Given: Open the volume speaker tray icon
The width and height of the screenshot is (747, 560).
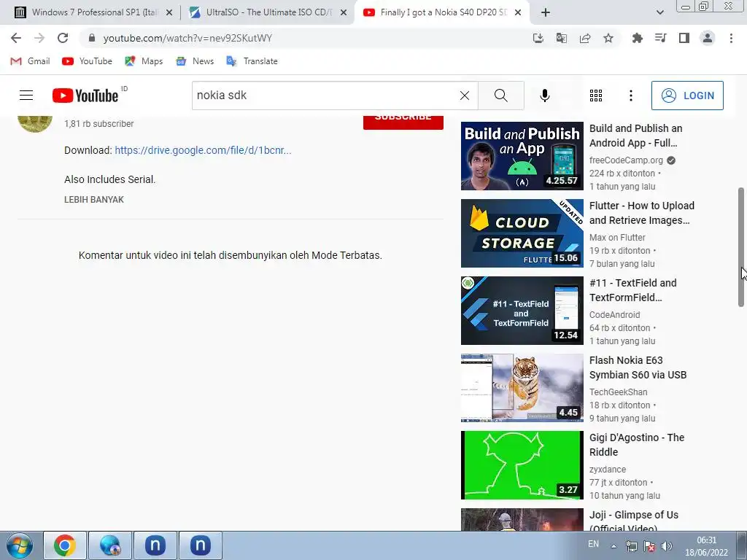Looking at the screenshot, I should [667, 546].
